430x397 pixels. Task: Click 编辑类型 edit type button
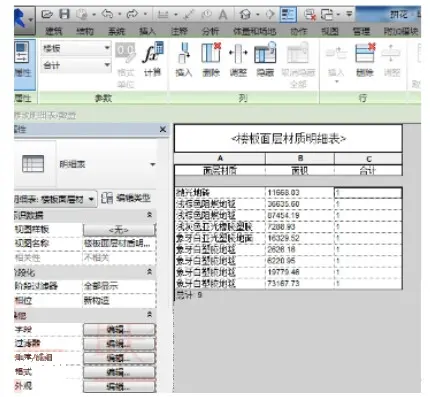[126, 199]
